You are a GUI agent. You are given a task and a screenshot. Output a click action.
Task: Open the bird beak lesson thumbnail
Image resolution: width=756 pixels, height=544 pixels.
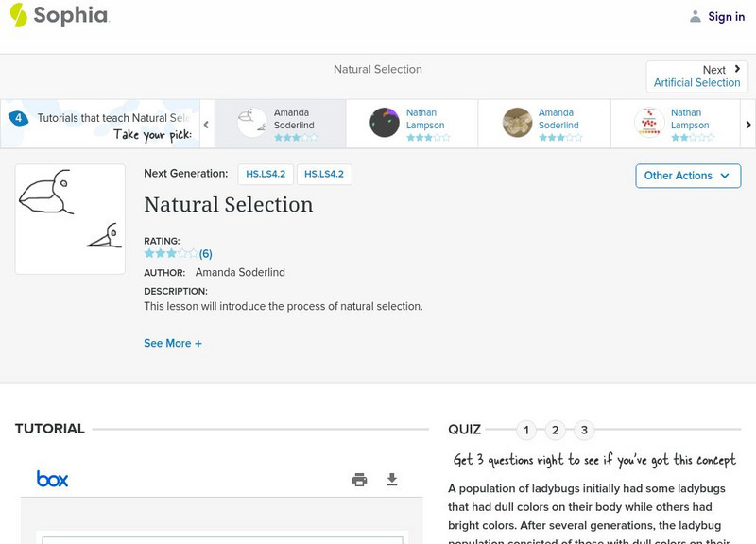tap(70, 219)
